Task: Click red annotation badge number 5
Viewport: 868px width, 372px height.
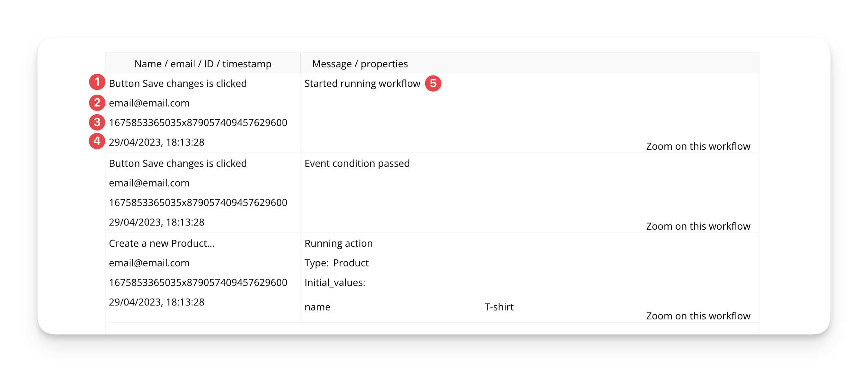Action: 433,83
